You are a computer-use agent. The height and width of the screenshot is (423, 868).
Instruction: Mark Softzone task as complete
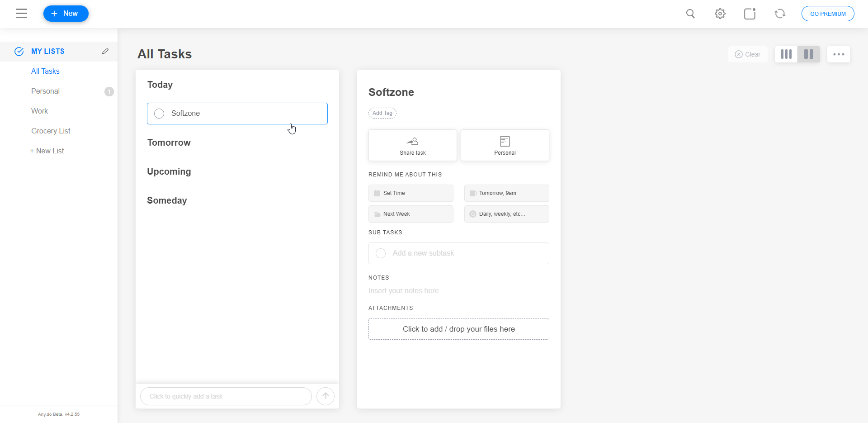click(x=159, y=114)
